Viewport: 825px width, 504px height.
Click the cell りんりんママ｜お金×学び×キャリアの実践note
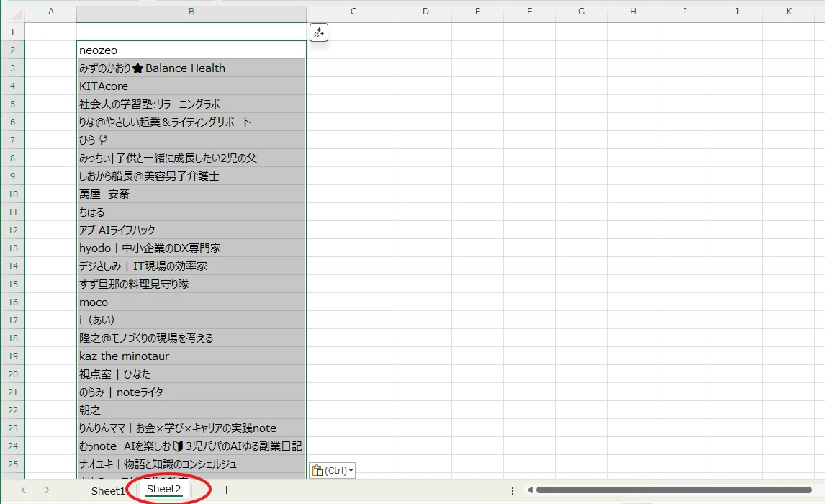coord(191,428)
